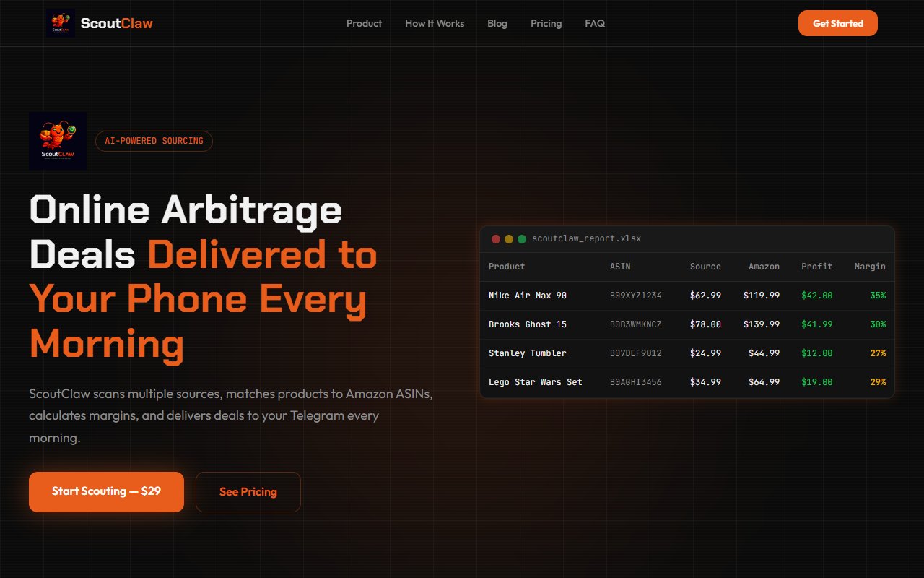Click the $24.99 source price
This screenshot has width=924, height=578.
[x=705, y=353]
